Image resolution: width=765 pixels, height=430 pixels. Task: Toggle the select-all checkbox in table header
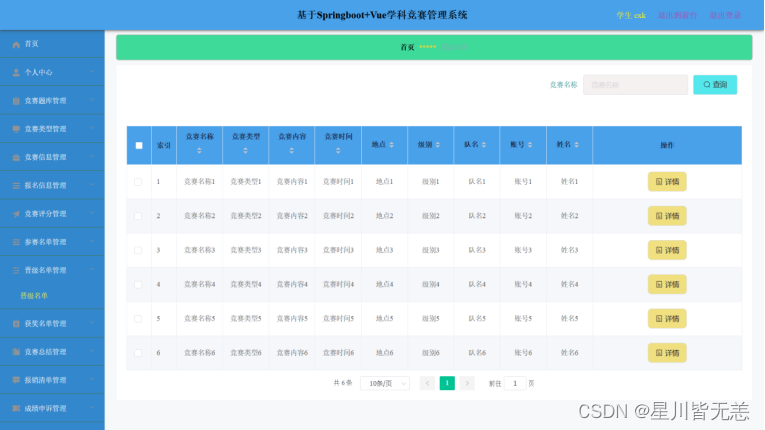(139, 145)
